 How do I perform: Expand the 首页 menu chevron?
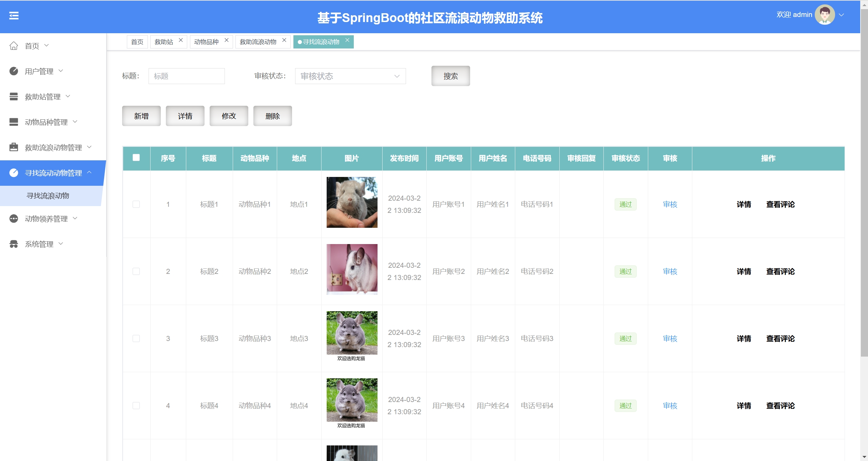[x=46, y=45]
